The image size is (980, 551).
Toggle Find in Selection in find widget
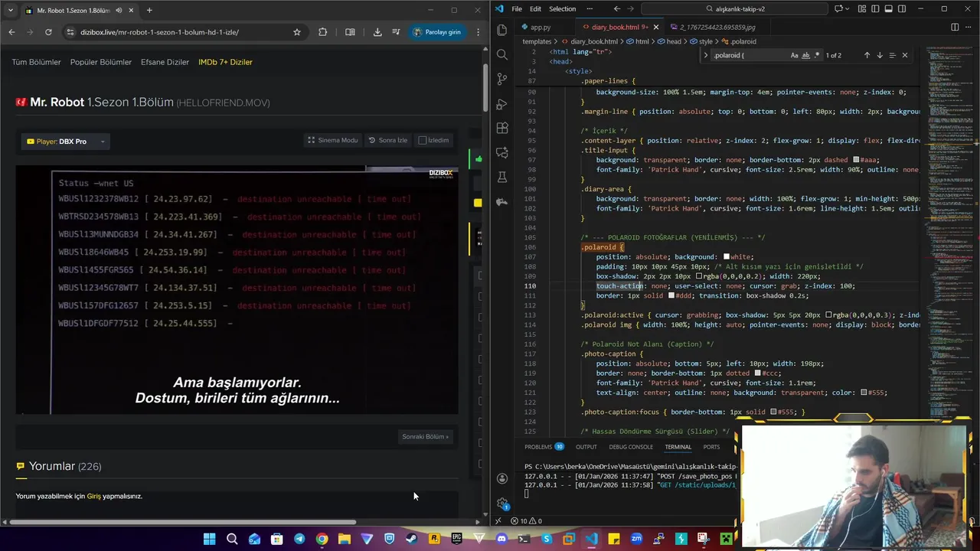coord(892,55)
